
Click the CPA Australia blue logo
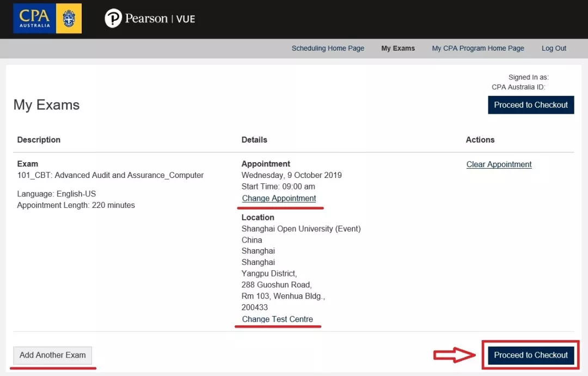pos(34,18)
